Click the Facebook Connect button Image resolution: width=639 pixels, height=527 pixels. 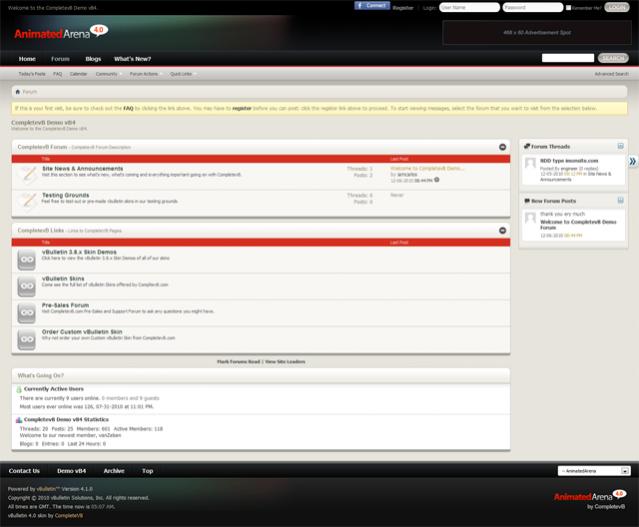[x=372, y=5]
